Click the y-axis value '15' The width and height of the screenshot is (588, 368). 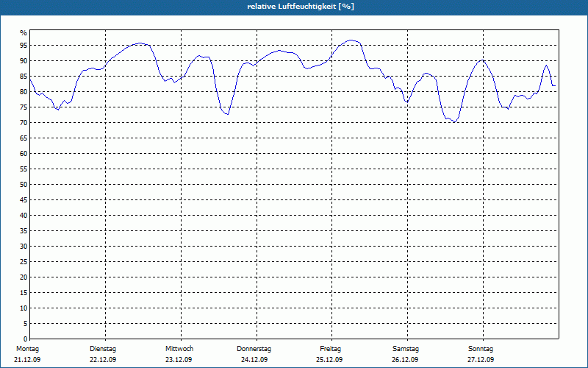pyautogui.click(x=24, y=292)
